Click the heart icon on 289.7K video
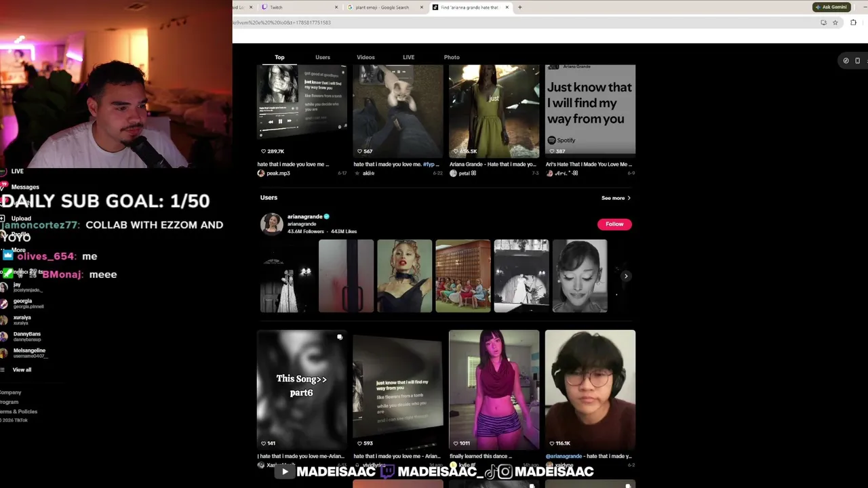The image size is (868, 488). click(x=263, y=151)
